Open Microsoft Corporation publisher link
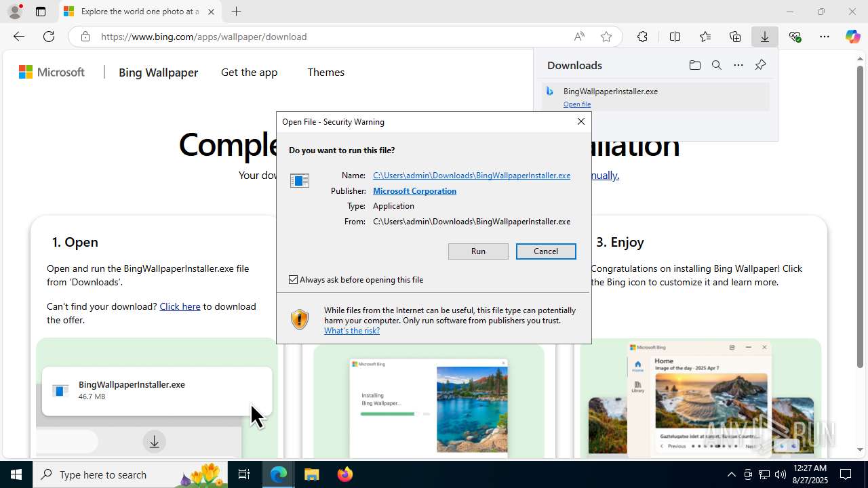The width and height of the screenshot is (868, 488). point(414,190)
